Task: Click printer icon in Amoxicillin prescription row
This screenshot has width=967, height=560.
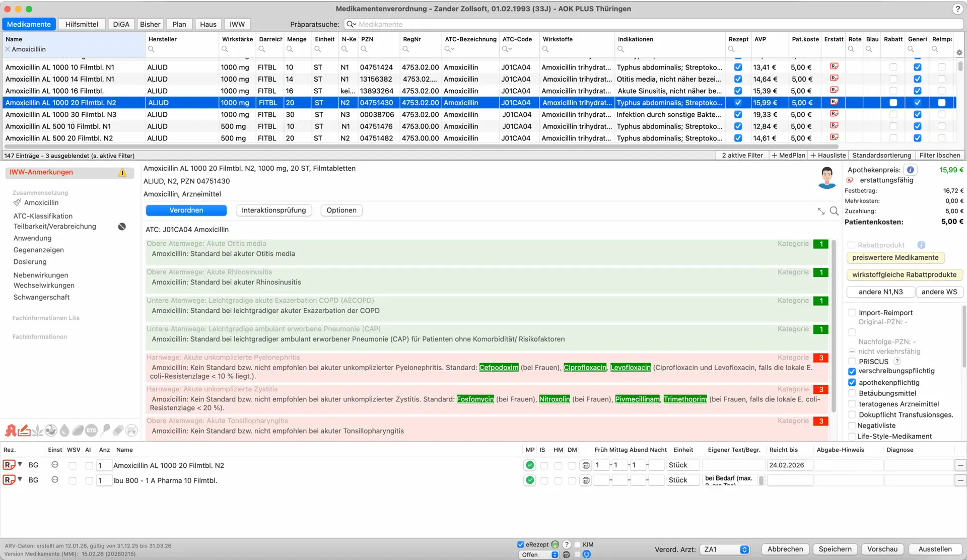Action: pos(586,466)
